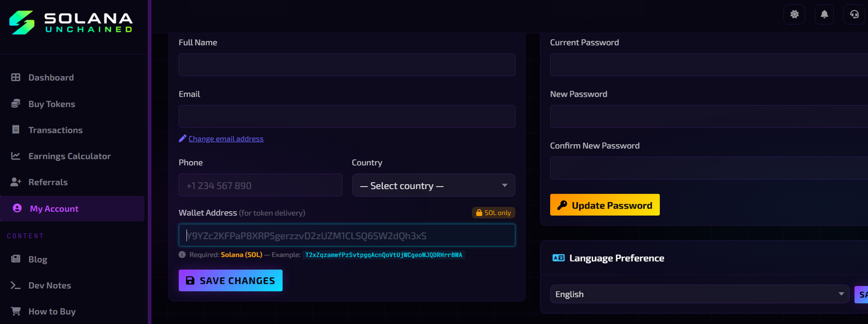The width and height of the screenshot is (868, 324).
Task: Click the Solana Unchained logo
Action: click(x=71, y=23)
